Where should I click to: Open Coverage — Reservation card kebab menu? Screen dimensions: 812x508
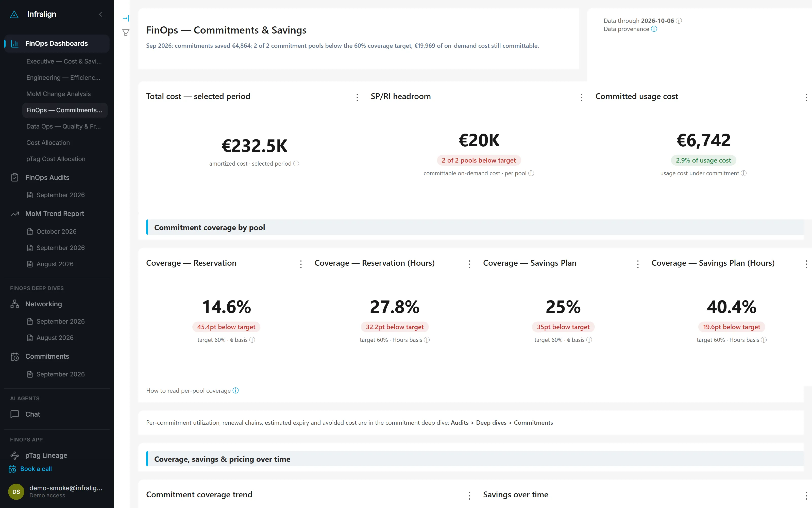[x=301, y=264]
